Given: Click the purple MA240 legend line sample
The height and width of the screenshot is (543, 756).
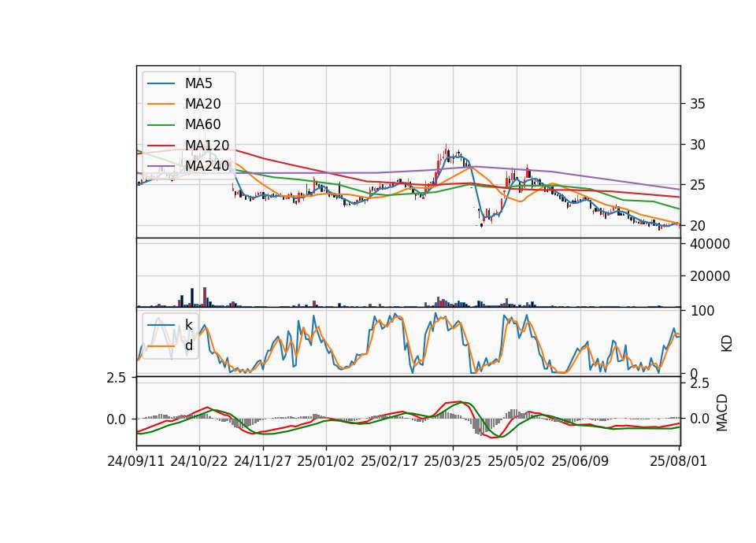Looking at the screenshot, I should pos(161,167).
